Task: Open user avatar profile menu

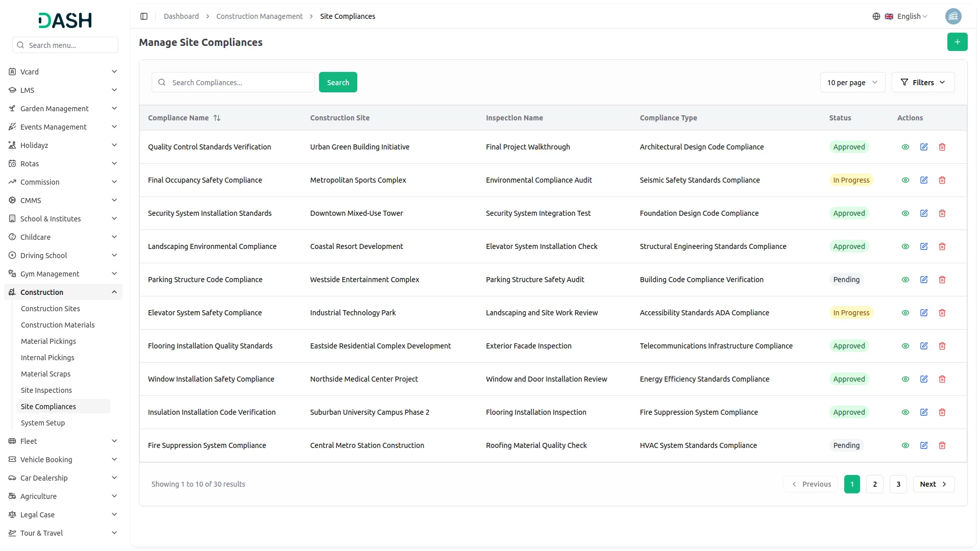Action: 953,16
